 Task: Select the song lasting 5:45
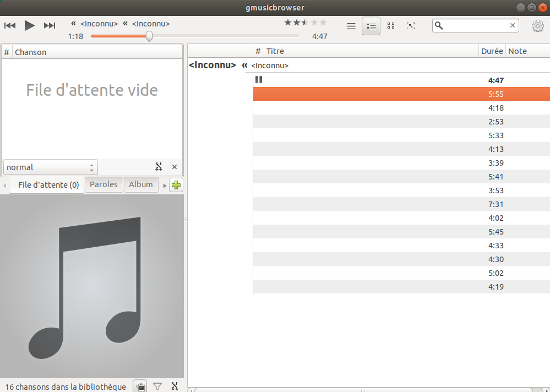pyautogui.click(x=401, y=232)
